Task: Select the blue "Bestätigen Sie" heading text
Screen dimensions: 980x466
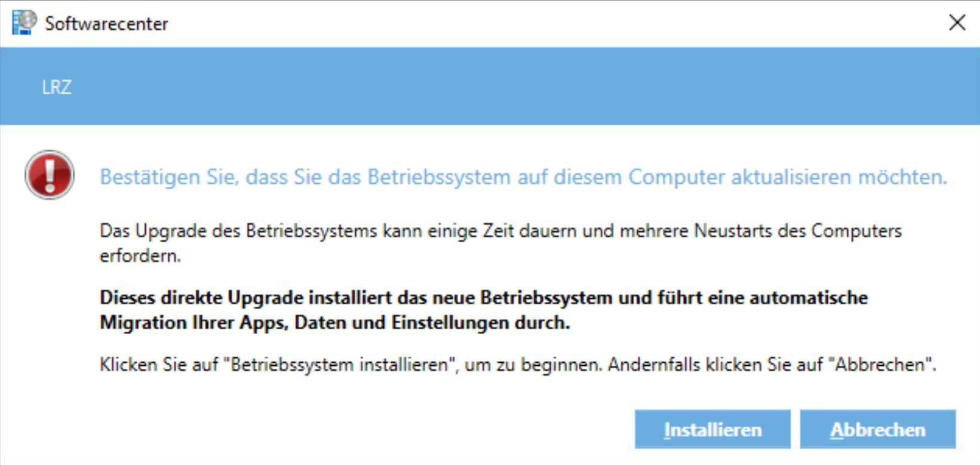Action: click(523, 177)
